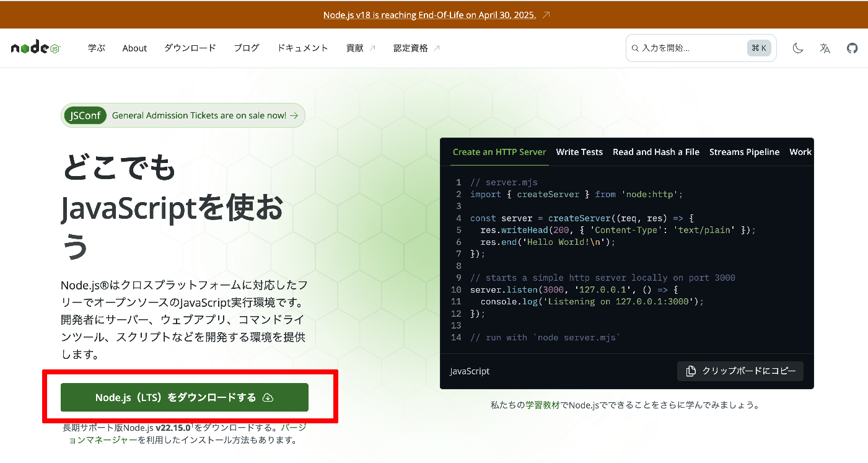This screenshot has width=868, height=463.
Task: Open the About navigation item
Action: [134, 48]
